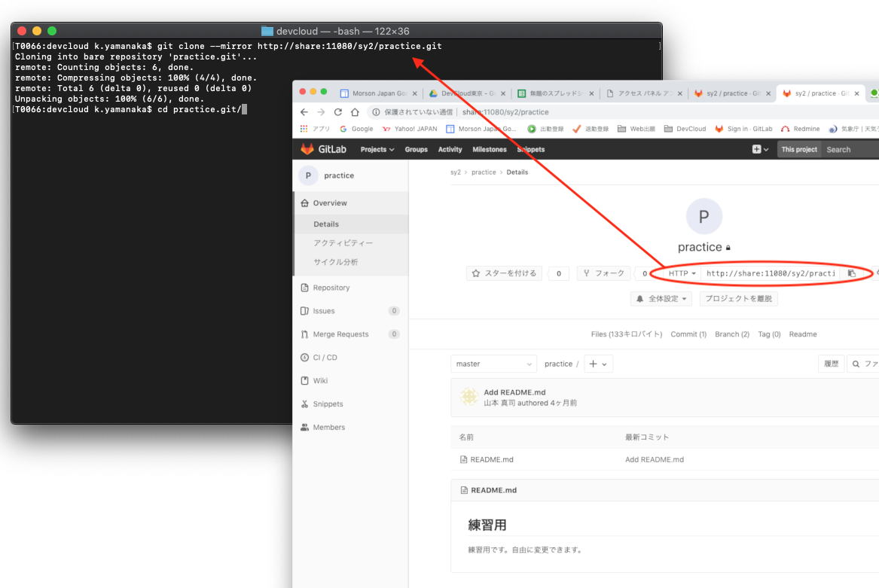Open Repository in the sidebar
The height and width of the screenshot is (588, 879).
pyautogui.click(x=331, y=288)
